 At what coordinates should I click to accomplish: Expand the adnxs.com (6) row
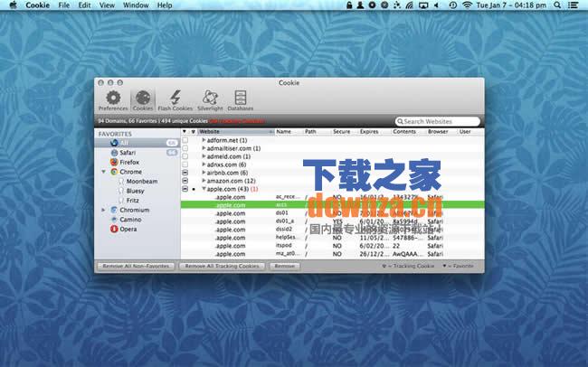coord(204,165)
